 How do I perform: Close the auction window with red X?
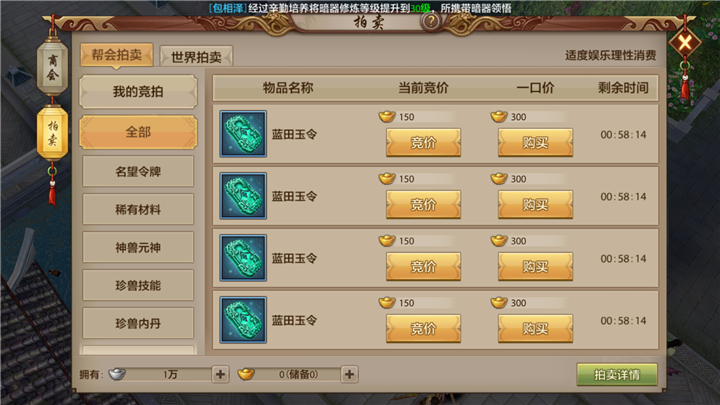[685, 43]
